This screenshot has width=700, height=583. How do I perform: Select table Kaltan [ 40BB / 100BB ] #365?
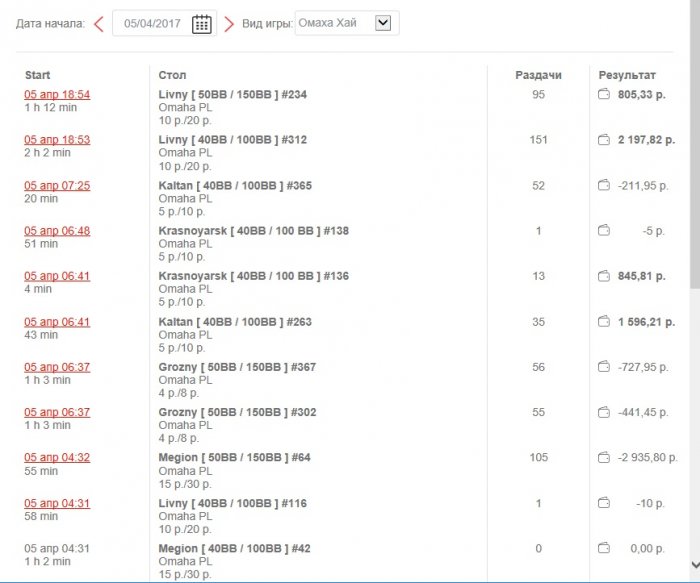click(235, 185)
